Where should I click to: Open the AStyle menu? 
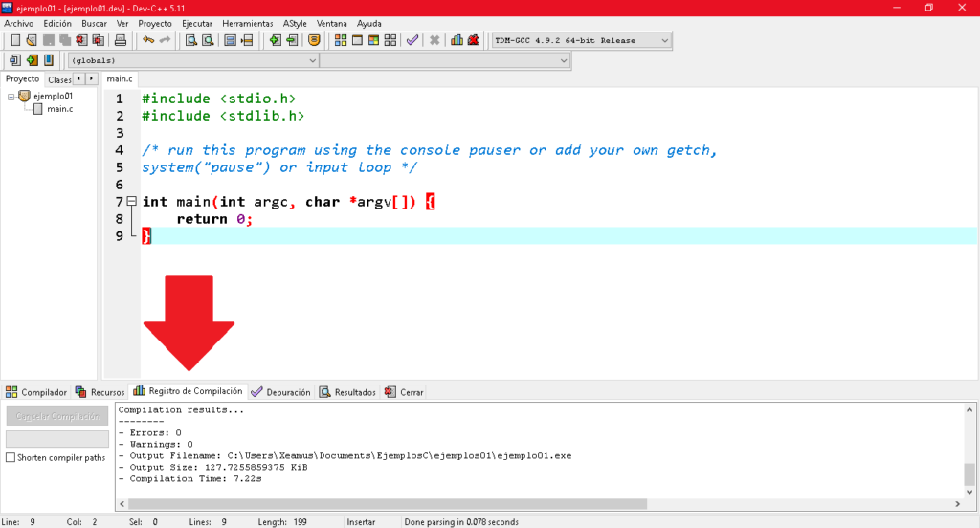[x=295, y=24]
